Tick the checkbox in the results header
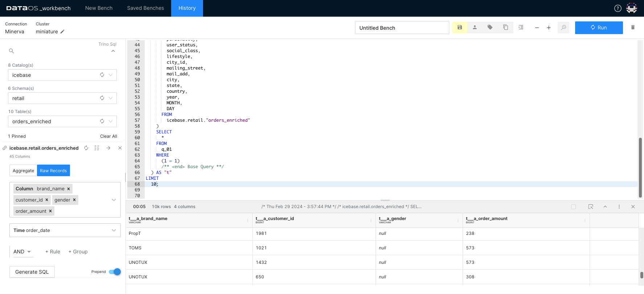The image size is (644, 294). 573,207
